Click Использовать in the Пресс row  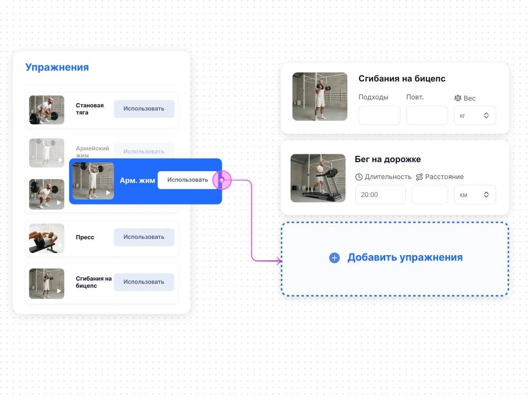[x=144, y=237]
